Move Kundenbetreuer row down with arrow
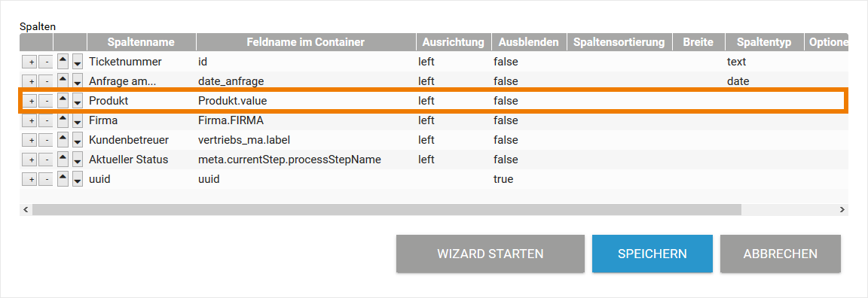 pos(78,141)
